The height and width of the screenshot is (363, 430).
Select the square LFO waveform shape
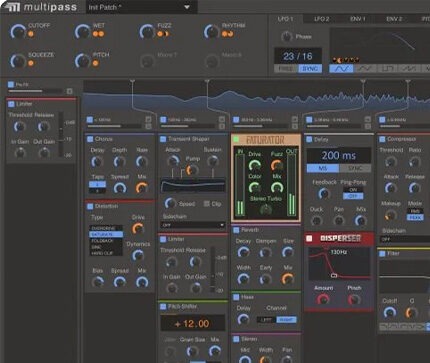tap(387, 69)
